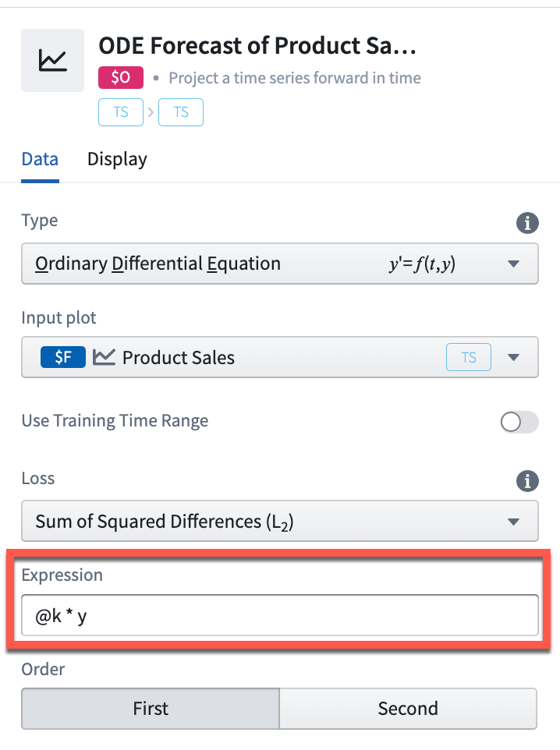Open the info icon next to Type
Viewport: 560px width, 750px height.
pyautogui.click(x=527, y=223)
